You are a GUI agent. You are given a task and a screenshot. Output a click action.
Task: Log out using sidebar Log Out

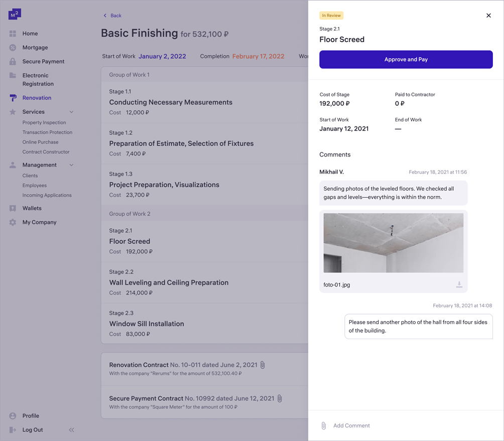32,430
